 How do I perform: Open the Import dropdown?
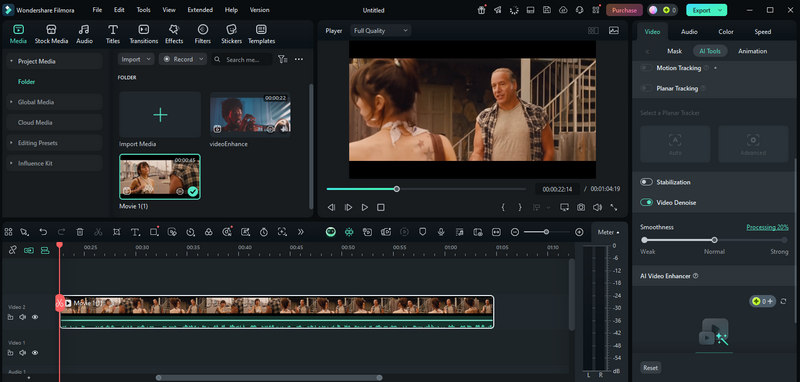[x=136, y=59]
